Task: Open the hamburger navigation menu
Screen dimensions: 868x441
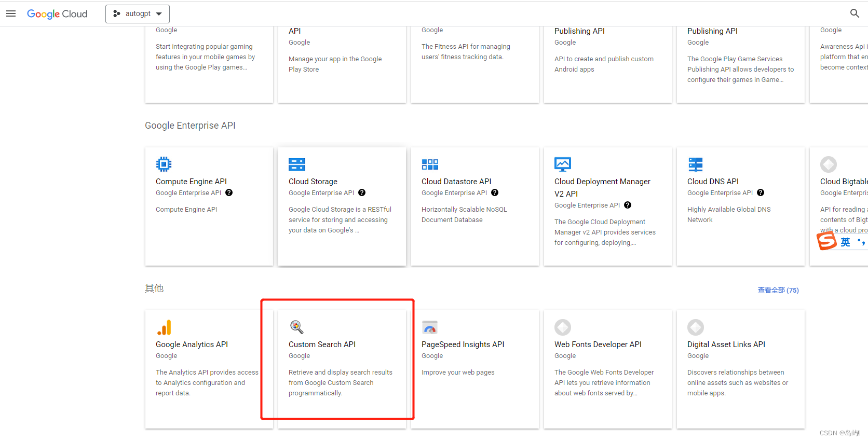Action: click(11, 13)
